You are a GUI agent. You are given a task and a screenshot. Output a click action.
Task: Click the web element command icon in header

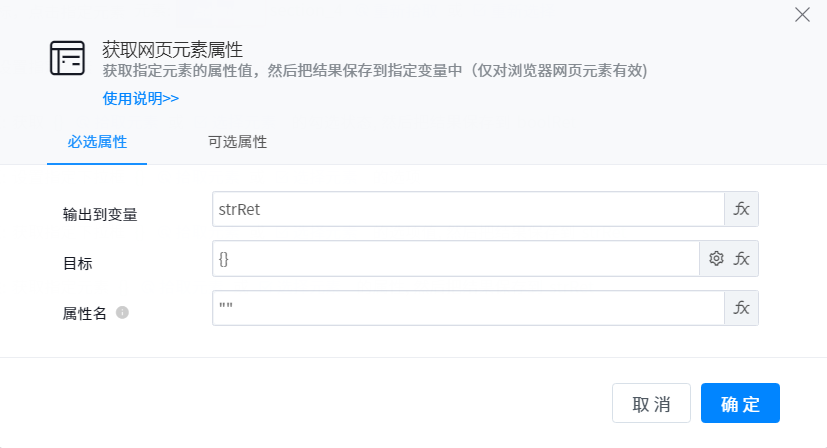[x=68, y=59]
